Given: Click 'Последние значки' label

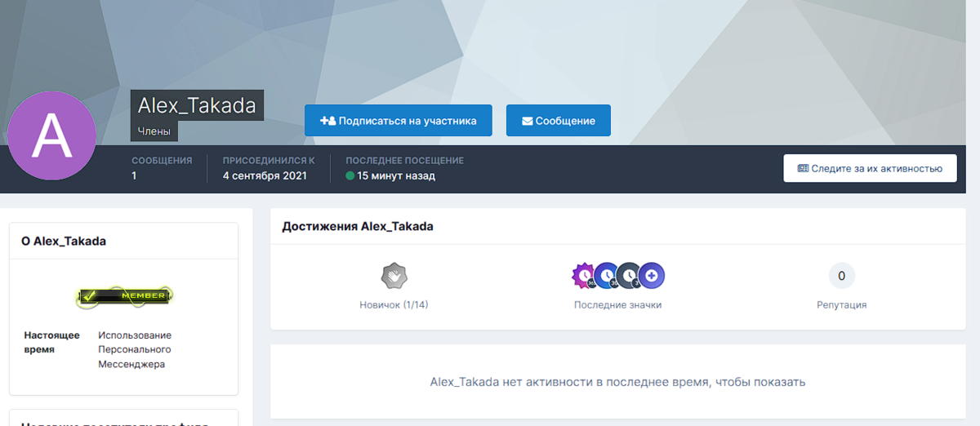Looking at the screenshot, I should tap(617, 304).
